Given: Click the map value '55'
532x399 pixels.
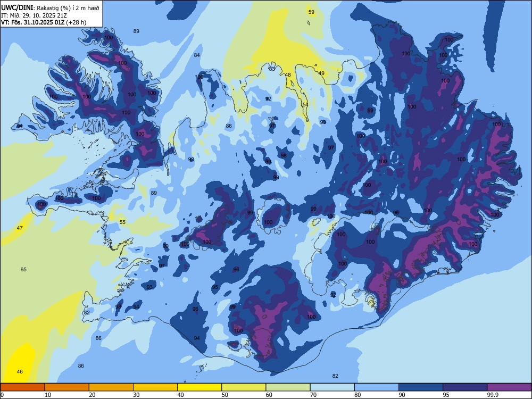Looking at the screenshot, I should pyautogui.click(x=122, y=222).
